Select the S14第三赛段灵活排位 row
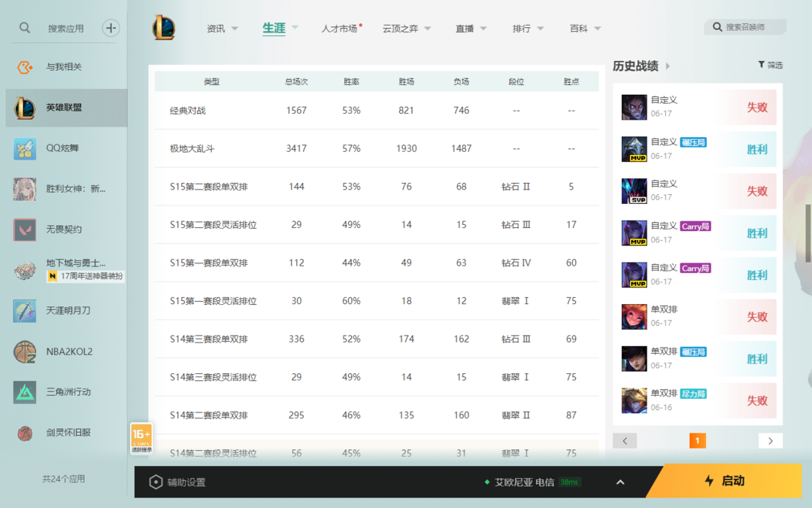 (377, 377)
